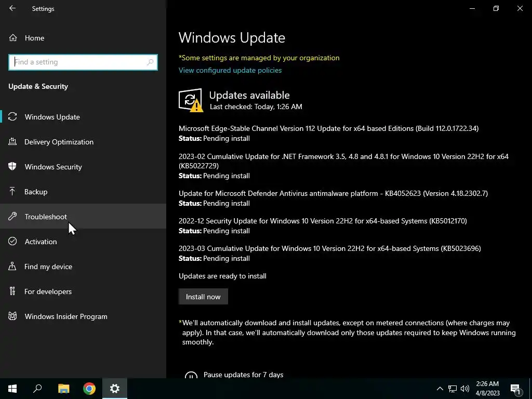Click the Backup upward arrow icon
Viewport: 532px width, 399px height.
click(x=12, y=192)
